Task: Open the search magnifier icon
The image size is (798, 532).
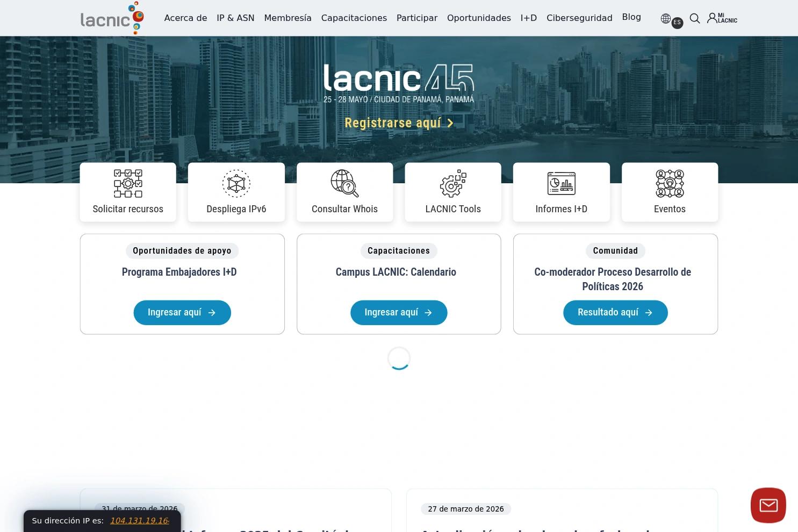Action: click(x=695, y=18)
